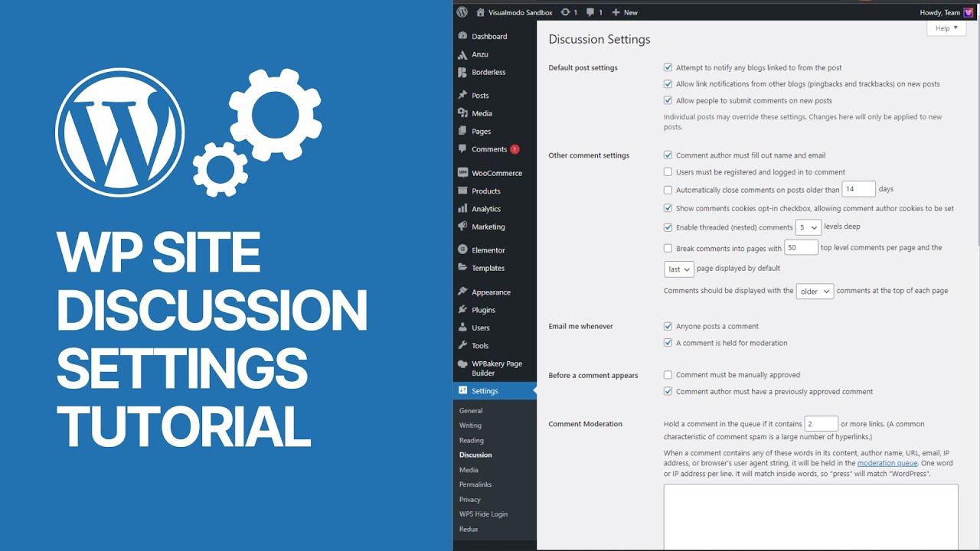Screen dimensions: 980x551
Task: Enable Break comments into pages checkbox
Action: pyautogui.click(x=668, y=248)
